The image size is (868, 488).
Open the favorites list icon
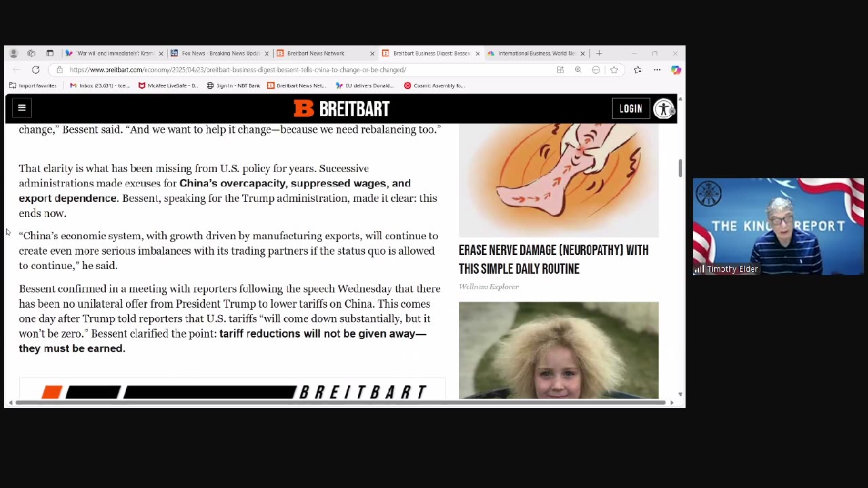pyautogui.click(x=637, y=70)
